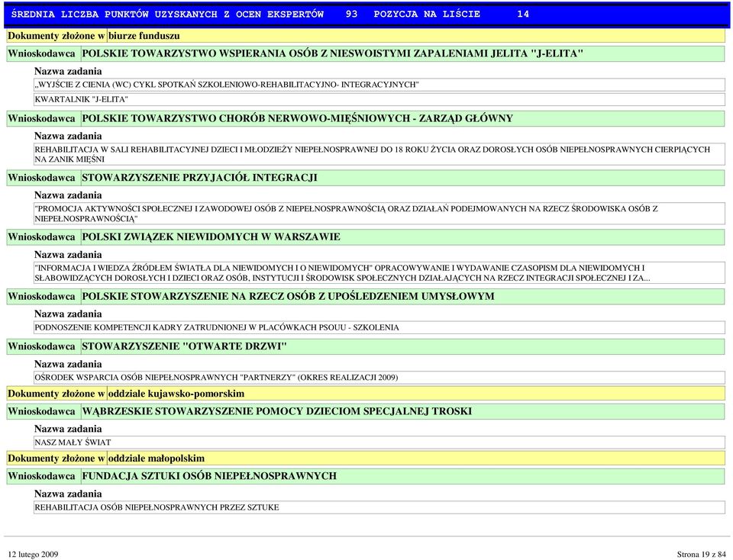Click "Wnioskodawca" label beside J-ELITA applicant
733x560 pixels.
click(41, 53)
